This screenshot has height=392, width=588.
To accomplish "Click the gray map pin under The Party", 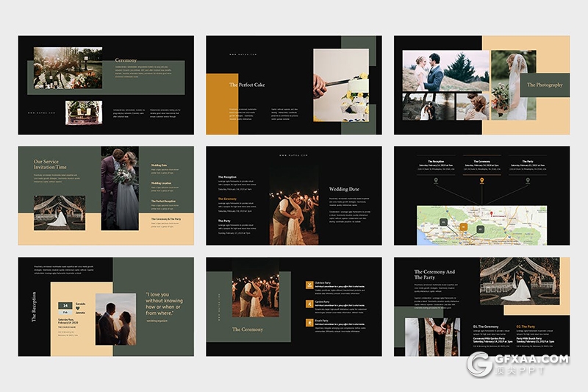I will coord(528,180).
